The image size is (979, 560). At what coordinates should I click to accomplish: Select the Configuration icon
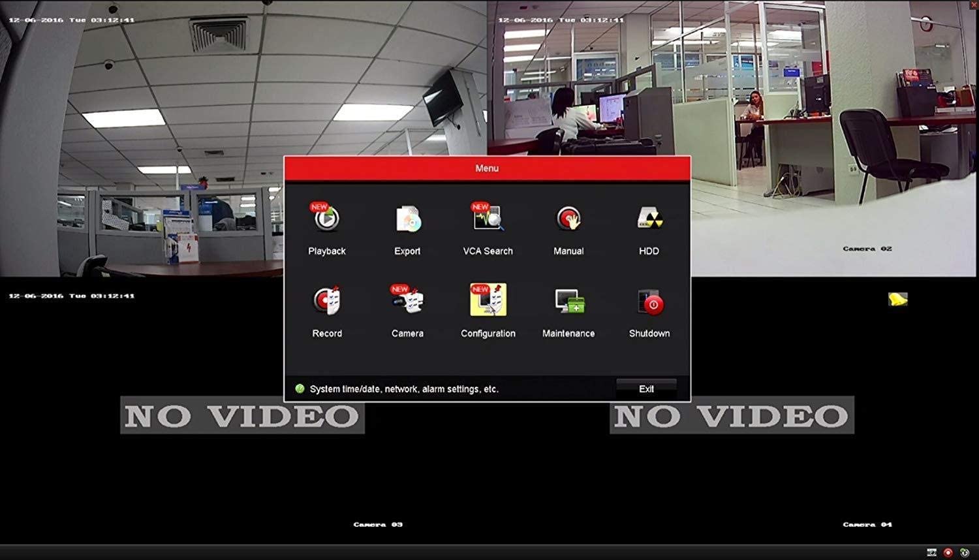point(488,300)
